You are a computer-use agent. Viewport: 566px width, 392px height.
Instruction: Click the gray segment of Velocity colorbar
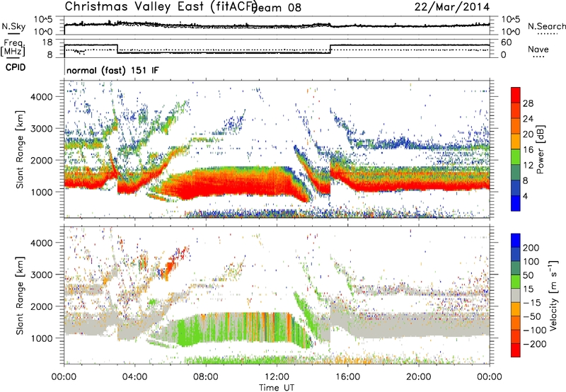[516, 295]
